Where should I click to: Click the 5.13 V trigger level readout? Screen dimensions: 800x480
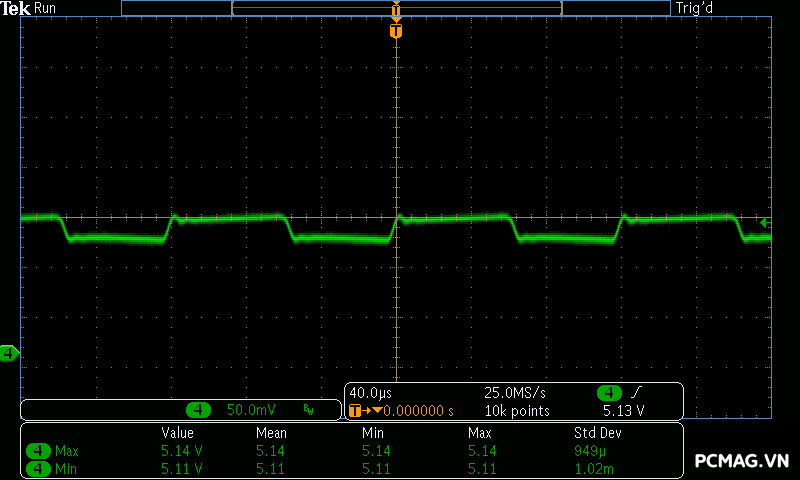tap(623, 410)
